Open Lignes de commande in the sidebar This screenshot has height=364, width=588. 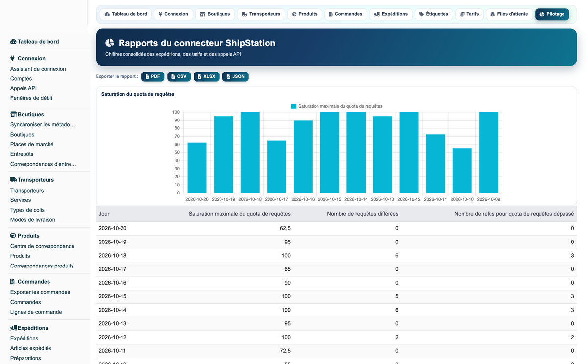click(x=36, y=312)
